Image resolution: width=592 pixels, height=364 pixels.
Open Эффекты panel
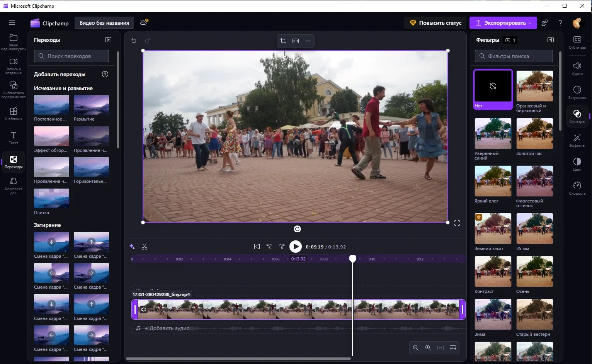click(x=577, y=140)
